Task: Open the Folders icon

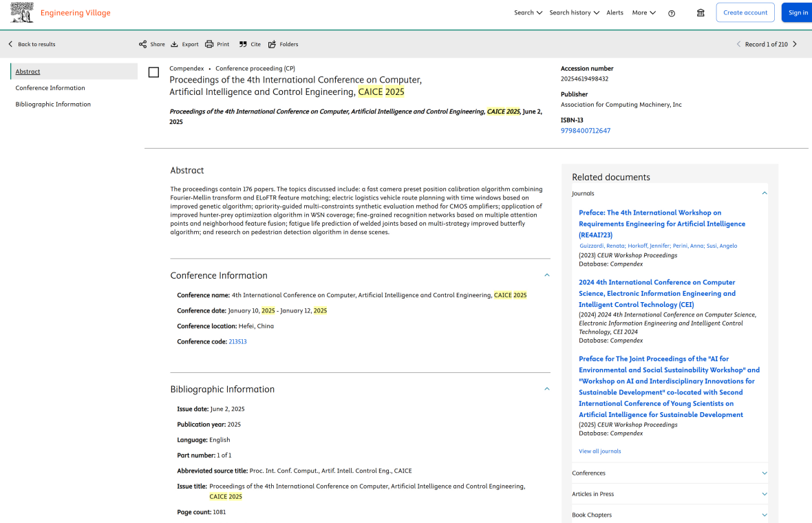Action: click(272, 44)
